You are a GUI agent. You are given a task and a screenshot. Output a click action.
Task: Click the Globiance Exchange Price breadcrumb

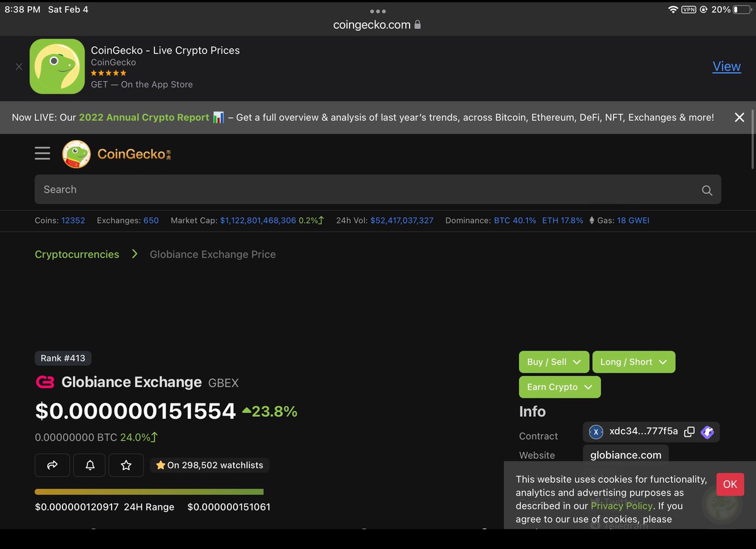coord(213,254)
